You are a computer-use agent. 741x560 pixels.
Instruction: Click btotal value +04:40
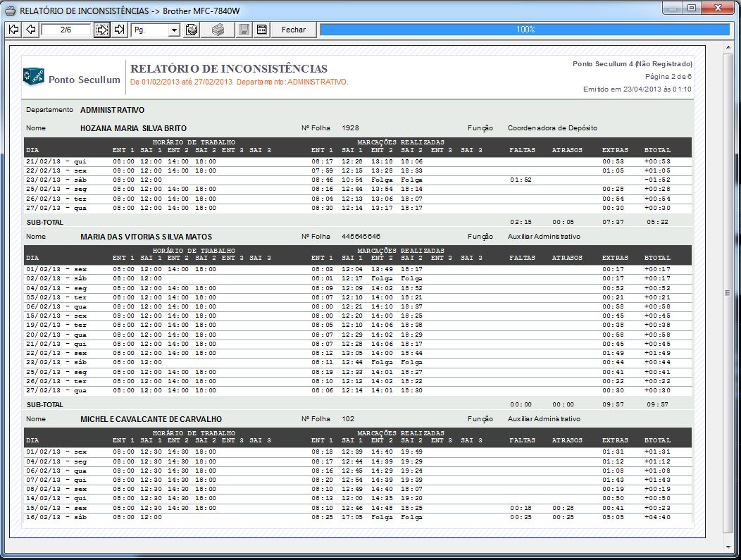coord(657,518)
